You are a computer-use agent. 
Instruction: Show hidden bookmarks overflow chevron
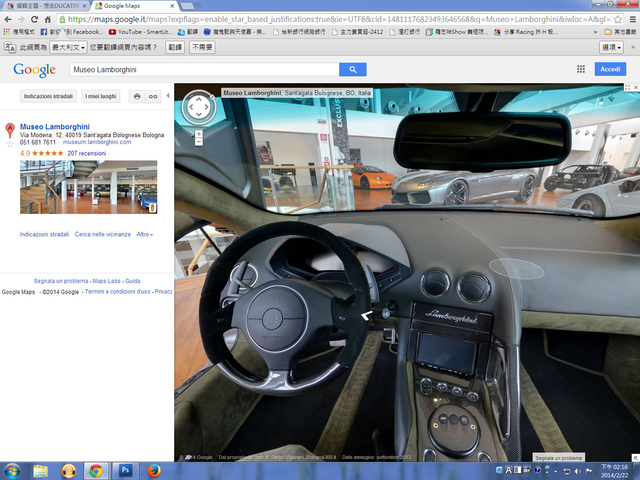click(595, 31)
